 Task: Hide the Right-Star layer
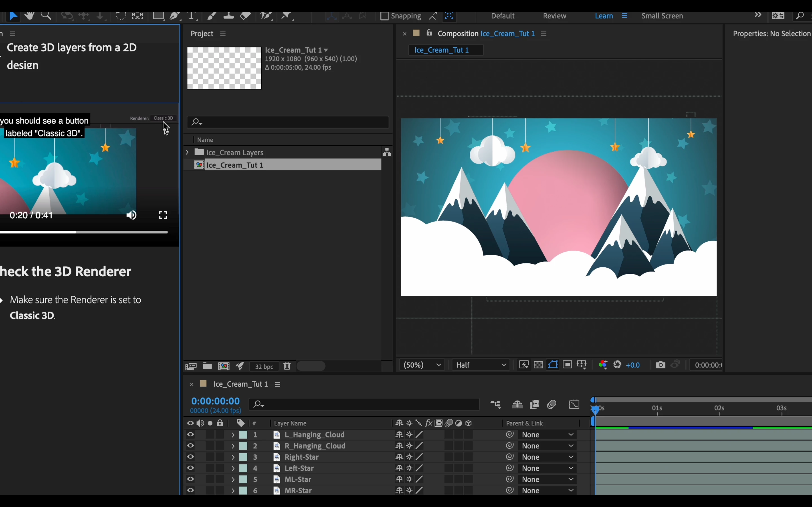pyautogui.click(x=191, y=457)
